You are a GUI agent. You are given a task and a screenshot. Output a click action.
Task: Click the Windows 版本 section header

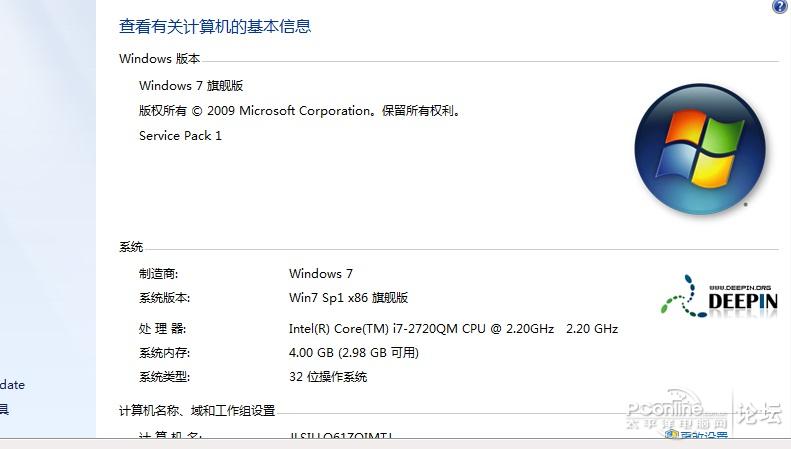[x=159, y=59]
